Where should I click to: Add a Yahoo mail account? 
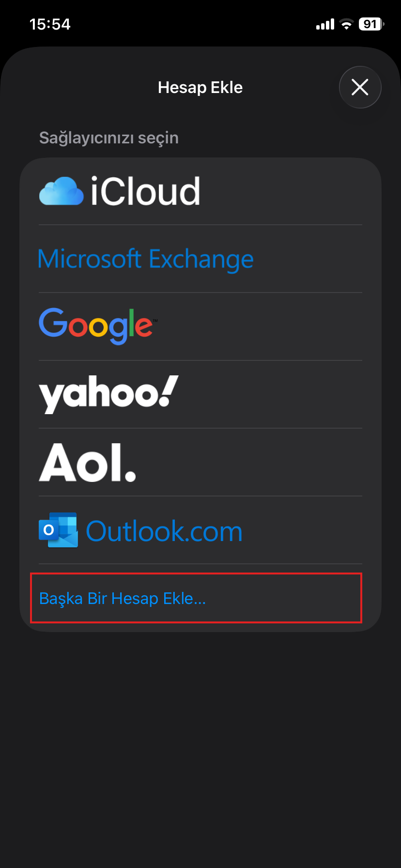pyautogui.click(x=200, y=393)
